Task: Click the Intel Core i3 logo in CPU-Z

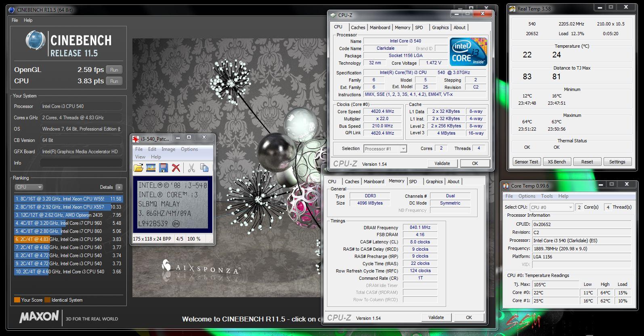Action: tap(469, 52)
